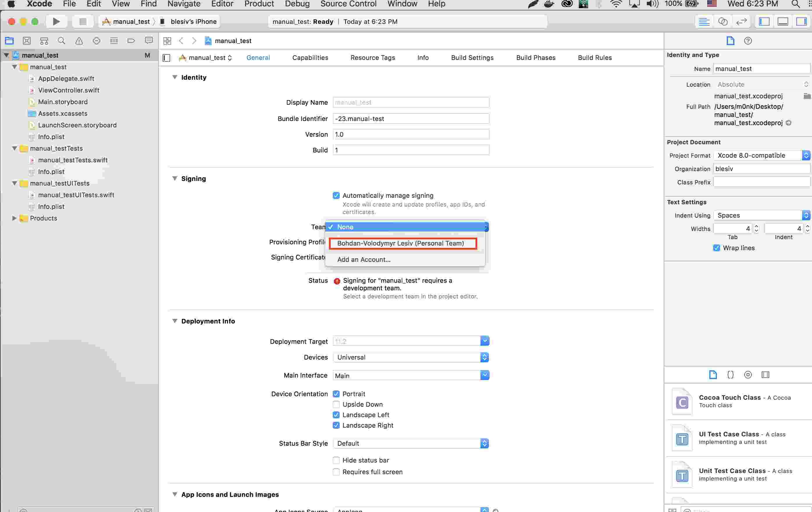Click the assistant editor icon
The width and height of the screenshot is (812, 512).
coord(723,22)
